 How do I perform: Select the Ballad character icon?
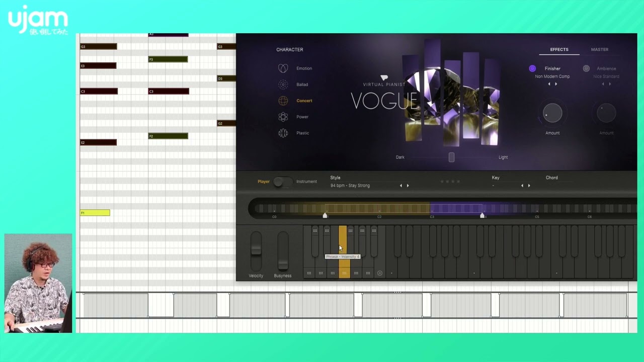pos(283,84)
